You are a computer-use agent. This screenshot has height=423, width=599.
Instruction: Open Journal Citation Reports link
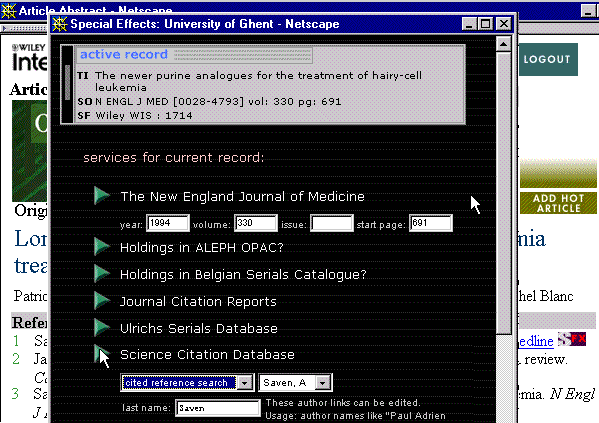coord(198,301)
